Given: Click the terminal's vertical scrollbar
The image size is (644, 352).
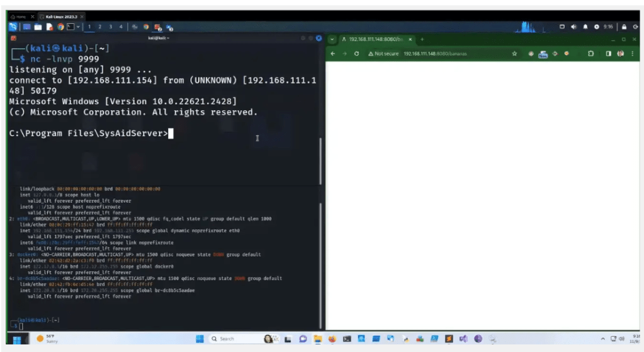Looking at the screenshot, I should pyautogui.click(x=321, y=157).
